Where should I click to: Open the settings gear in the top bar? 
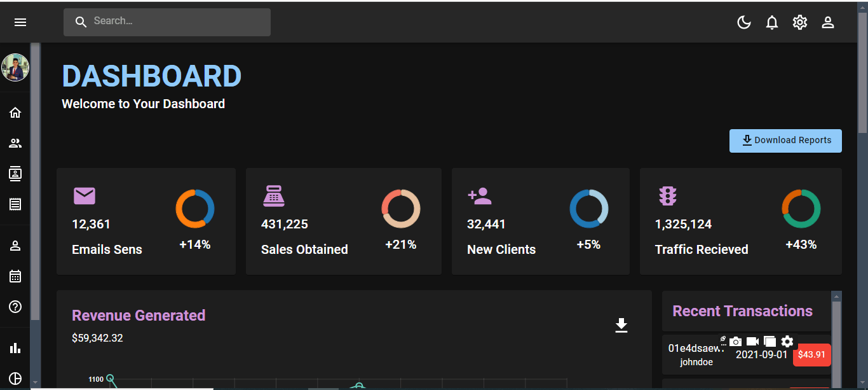pos(800,22)
